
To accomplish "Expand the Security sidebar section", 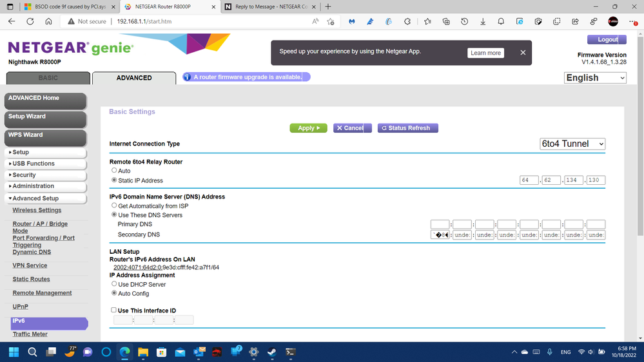I will click(x=45, y=175).
